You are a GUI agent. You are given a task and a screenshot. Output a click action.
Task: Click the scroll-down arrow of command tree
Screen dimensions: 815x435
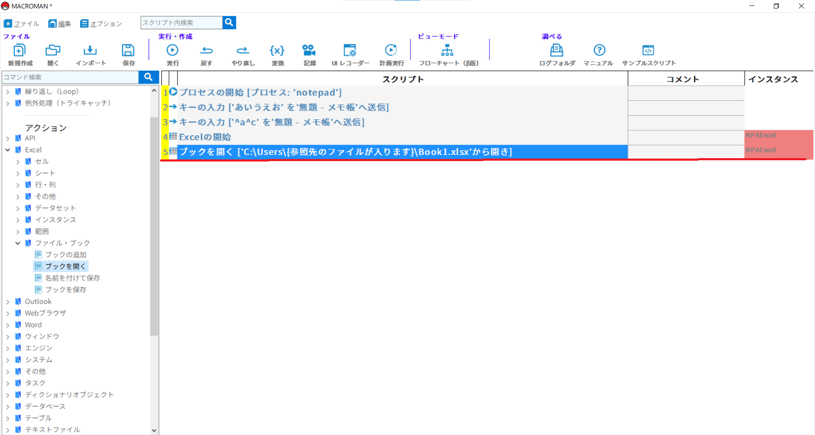coord(154,430)
